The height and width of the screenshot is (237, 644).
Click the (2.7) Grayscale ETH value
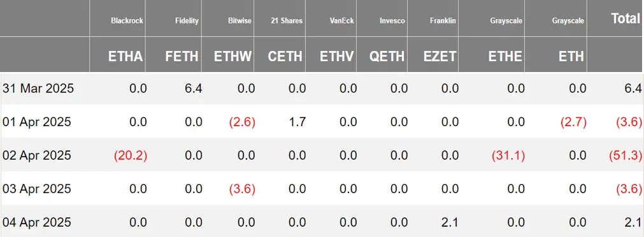click(x=572, y=122)
